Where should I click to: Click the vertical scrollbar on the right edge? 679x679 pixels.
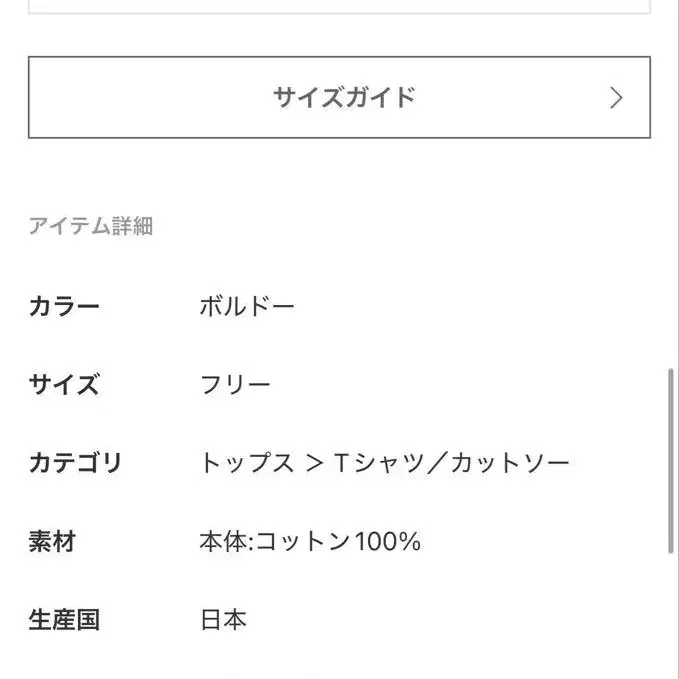click(671, 460)
